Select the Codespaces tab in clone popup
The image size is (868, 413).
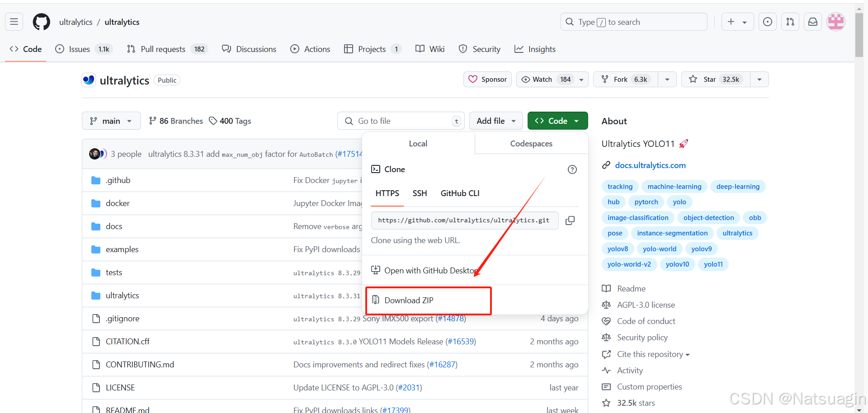tap(531, 144)
